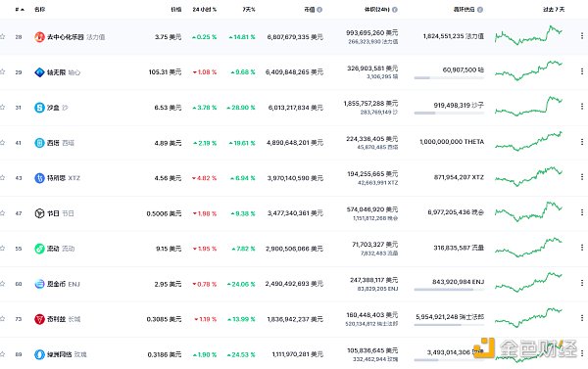Screen dimensions: 588x369
Task: Sort by the 7天% column header
Action: [x=249, y=10]
